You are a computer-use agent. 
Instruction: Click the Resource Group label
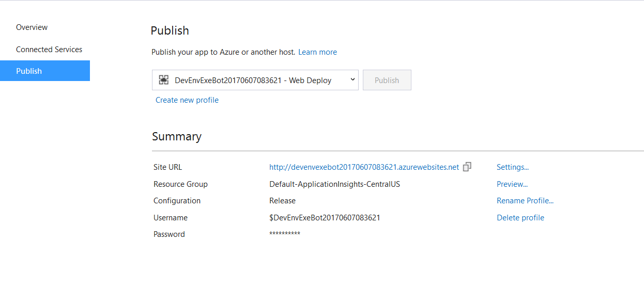(180, 184)
